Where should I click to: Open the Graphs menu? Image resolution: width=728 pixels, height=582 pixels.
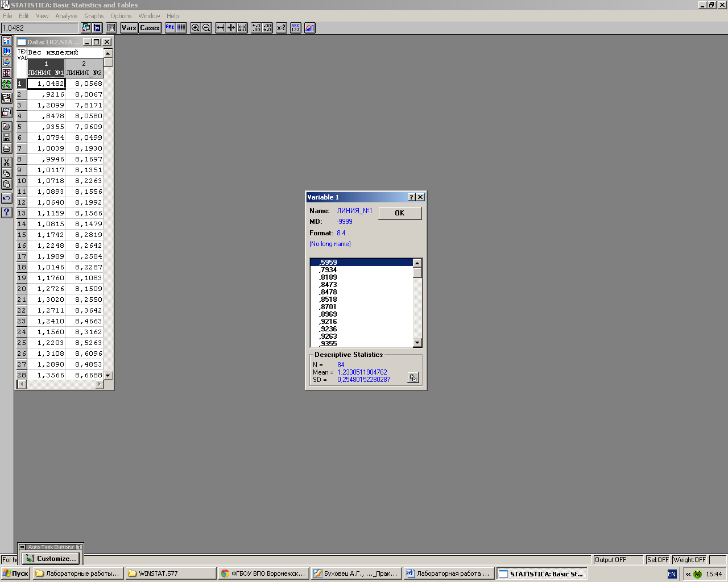click(x=94, y=16)
